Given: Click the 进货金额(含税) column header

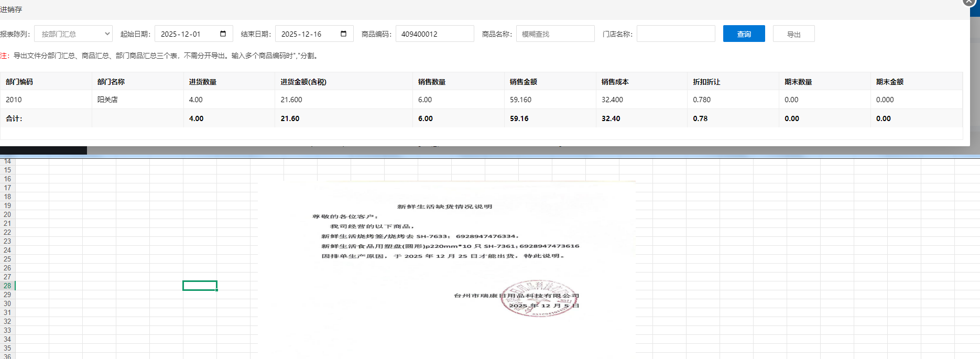Looking at the screenshot, I should tap(303, 82).
